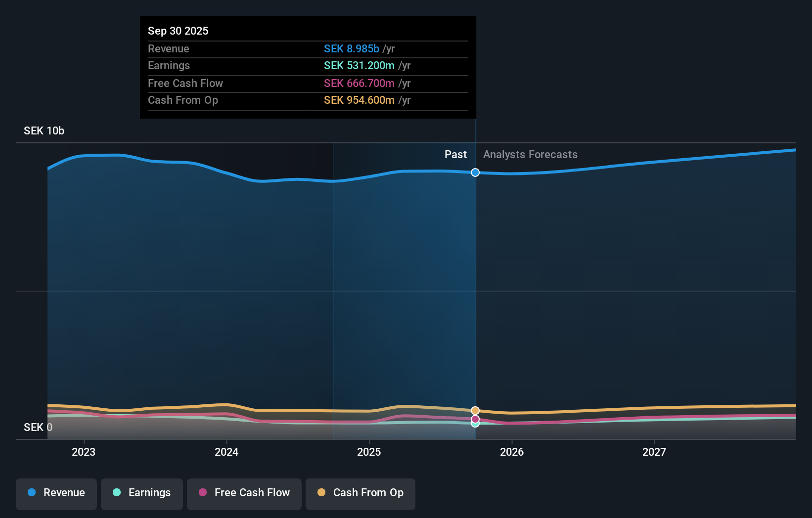Switch to the Analysts Forecasts section

(x=530, y=154)
